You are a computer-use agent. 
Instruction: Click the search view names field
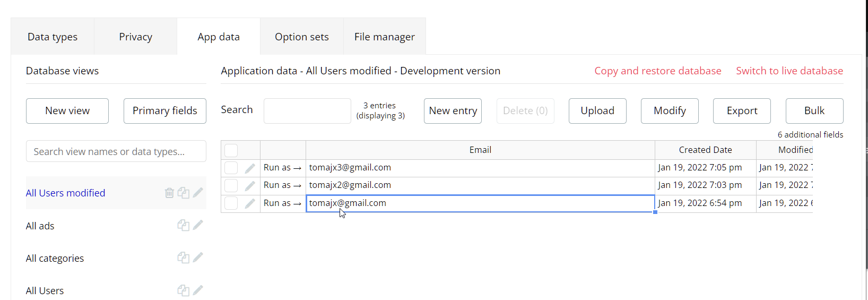(x=116, y=151)
